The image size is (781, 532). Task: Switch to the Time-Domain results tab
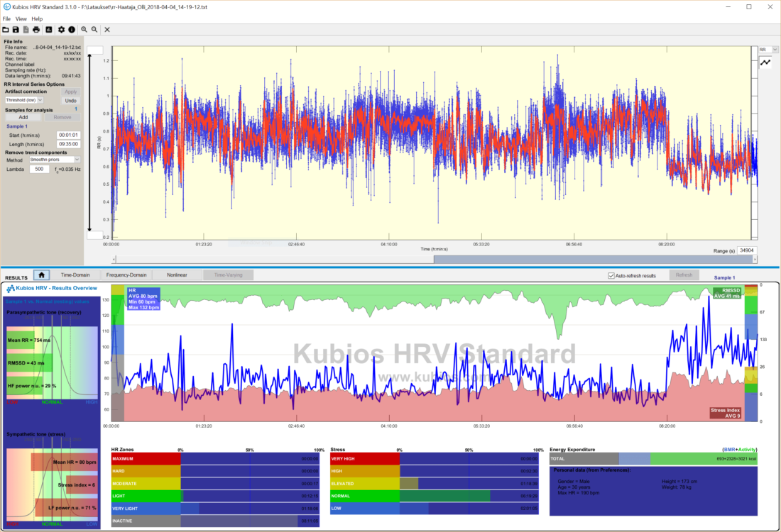(75, 275)
